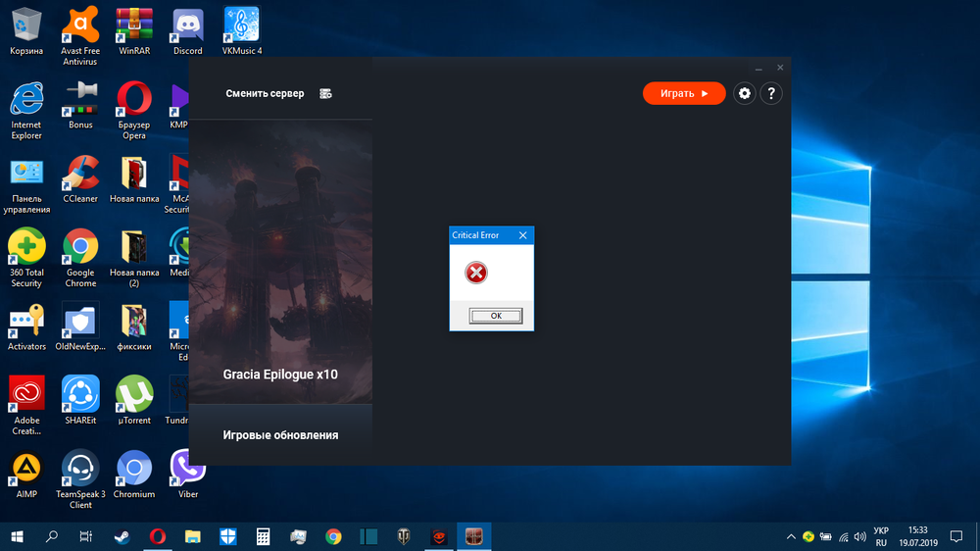Image resolution: width=980 pixels, height=551 pixels.
Task: Launch TeamSpeak 3 Client shortcut
Action: [x=80, y=475]
